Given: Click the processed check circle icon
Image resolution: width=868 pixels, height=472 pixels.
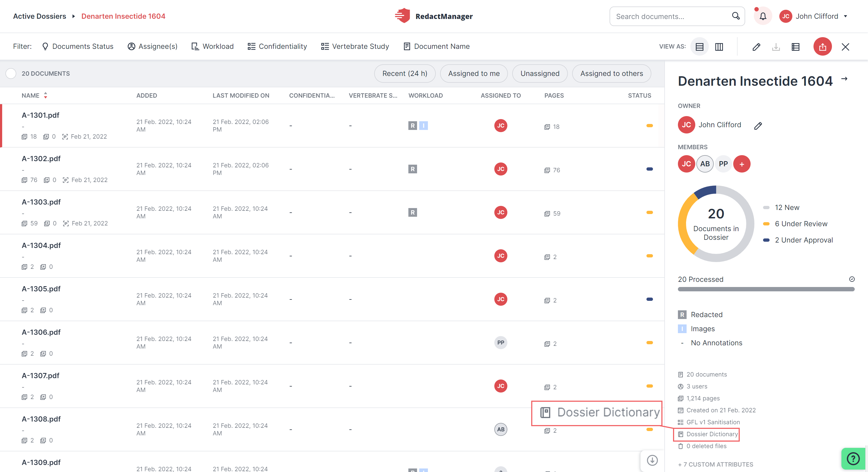Looking at the screenshot, I should click(x=851, y=279).
